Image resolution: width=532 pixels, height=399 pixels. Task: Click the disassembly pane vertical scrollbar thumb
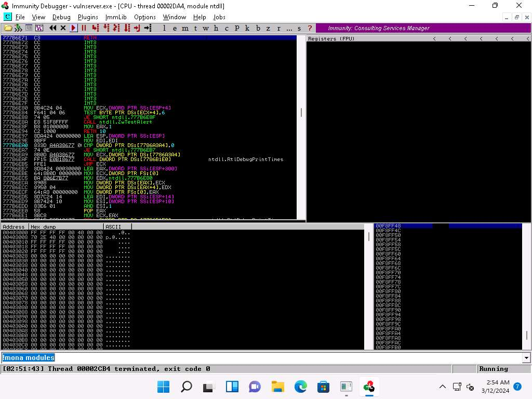tap(301, 112)
